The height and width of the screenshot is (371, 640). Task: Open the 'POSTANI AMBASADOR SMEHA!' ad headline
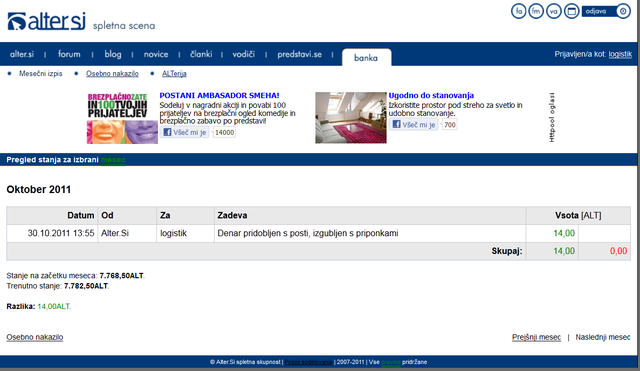[x=219, y=96]
